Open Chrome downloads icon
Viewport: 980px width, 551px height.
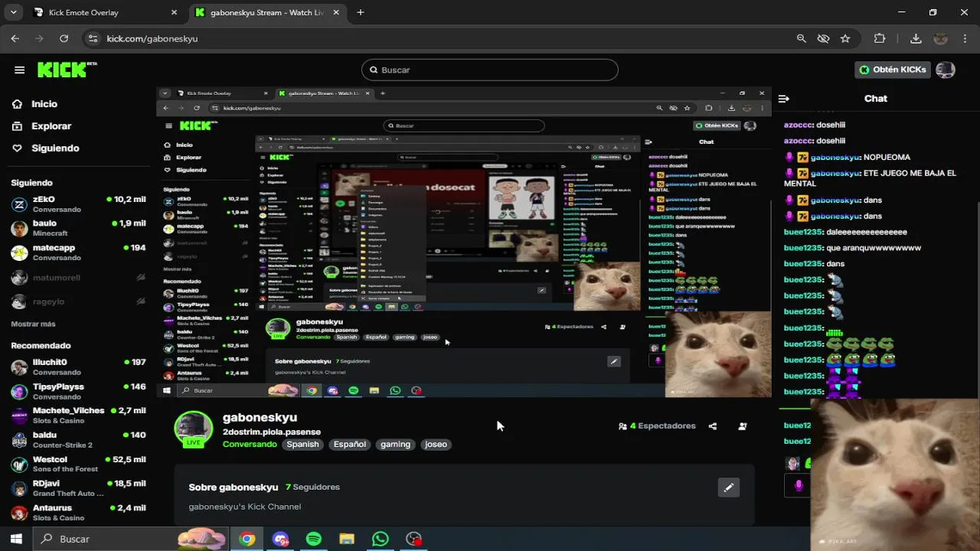pos(916,38)
